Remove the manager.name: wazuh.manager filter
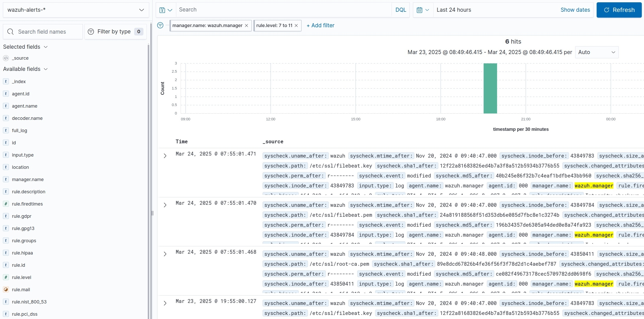The image size is (644, 319). point(246,25)
